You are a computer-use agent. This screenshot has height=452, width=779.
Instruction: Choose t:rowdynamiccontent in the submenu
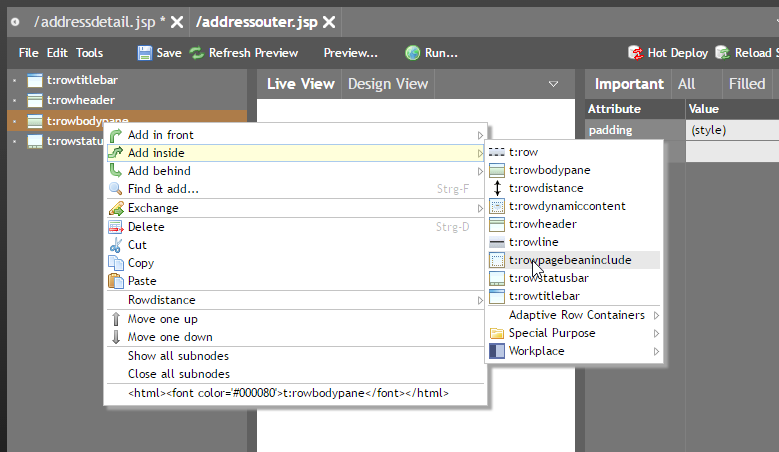[x=567, y=206]
